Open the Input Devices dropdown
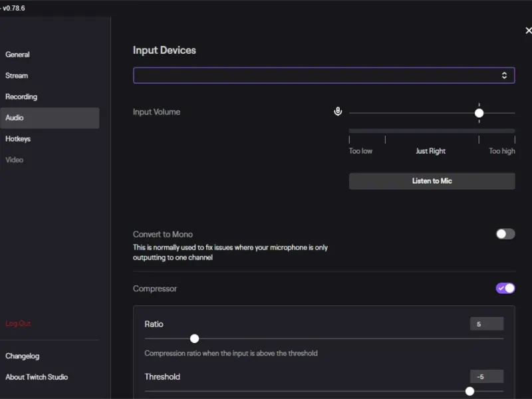This screenshot has width=532, height=399. point(324,75)
